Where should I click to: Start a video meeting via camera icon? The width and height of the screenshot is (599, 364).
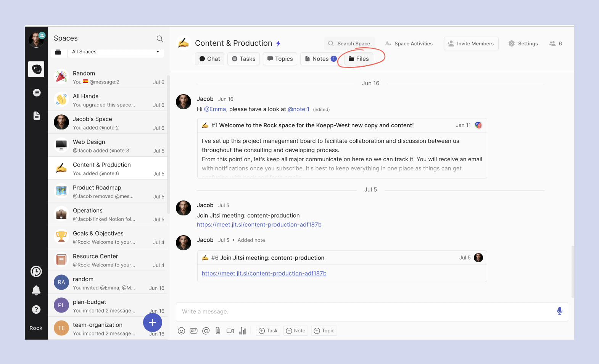tap(230, 331)
